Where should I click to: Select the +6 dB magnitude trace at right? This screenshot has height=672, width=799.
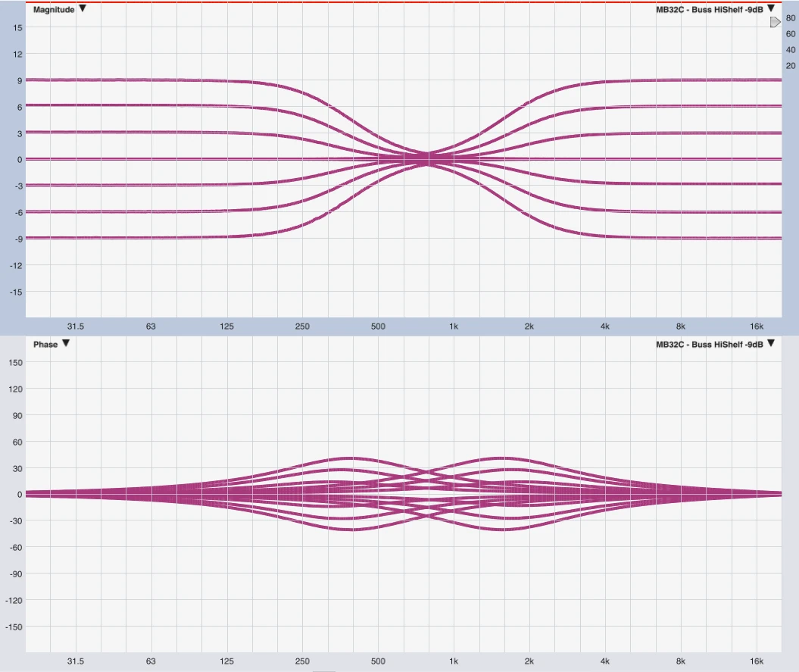point(682,106)
